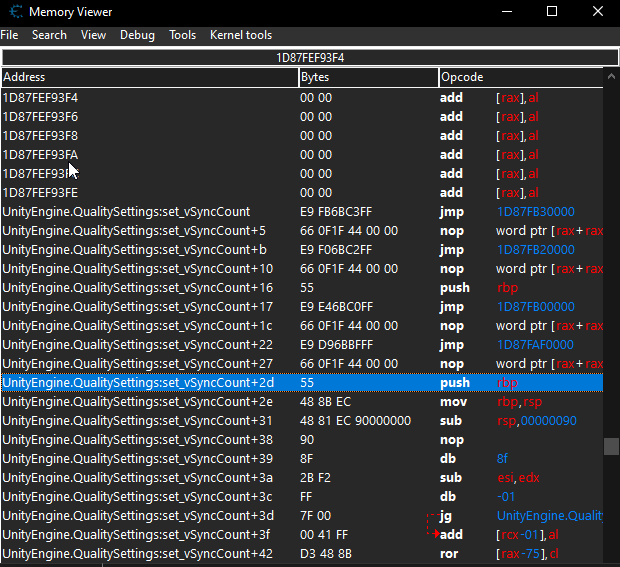Open the View menu
The height and width of the screenshot is (567, 620).
tap(93, 35)
